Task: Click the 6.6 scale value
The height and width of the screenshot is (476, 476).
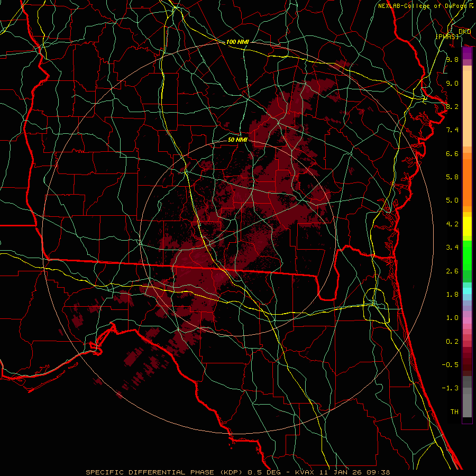Action: pos(452,153)
